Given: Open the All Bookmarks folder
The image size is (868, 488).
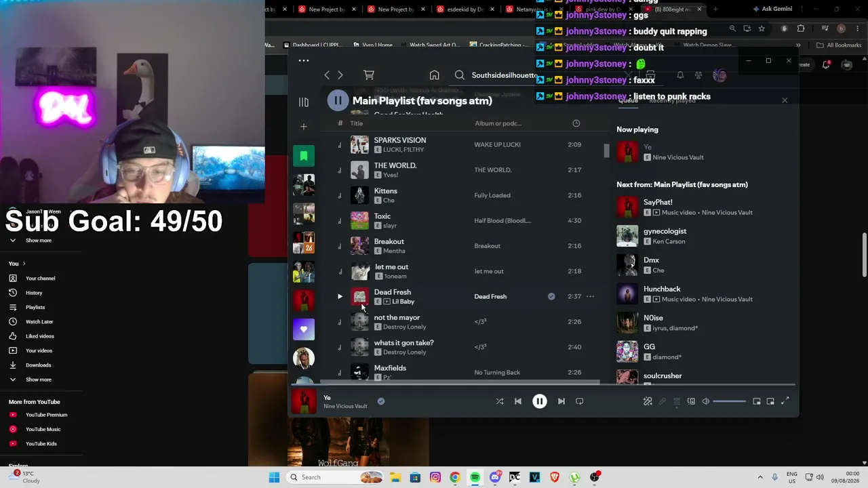Looking at the screenshot, I should (839, 45).
